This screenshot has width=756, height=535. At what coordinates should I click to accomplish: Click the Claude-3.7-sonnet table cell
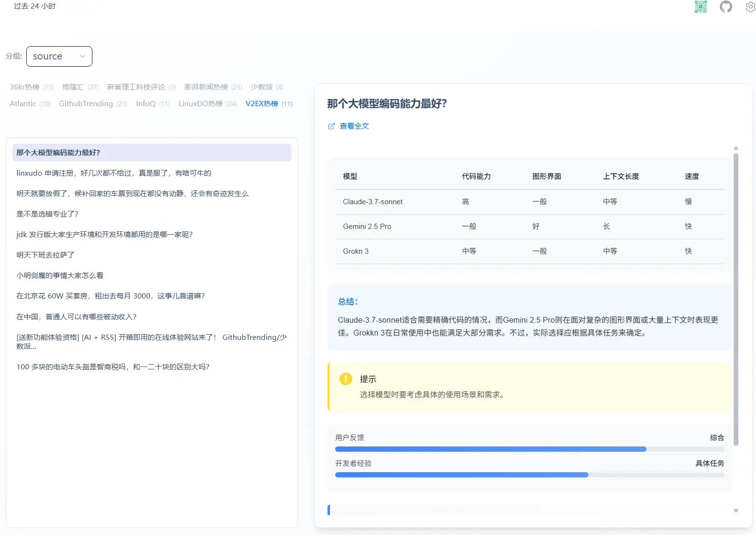373,202
